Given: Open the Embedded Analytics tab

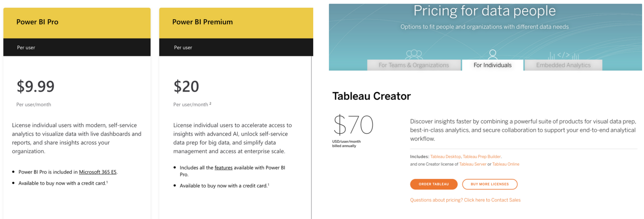Looking at the screenshot, I should (563, 65).
